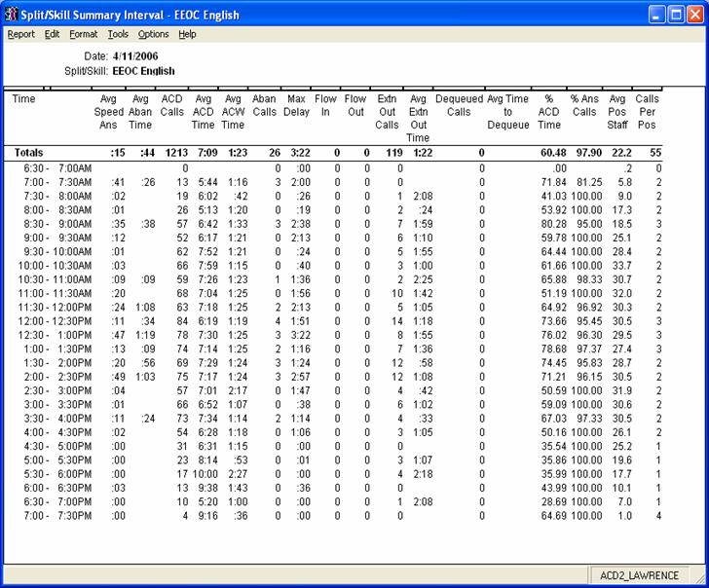The image size is (709, 588).
Task: Open the Format menu
Action: (83, 34)
